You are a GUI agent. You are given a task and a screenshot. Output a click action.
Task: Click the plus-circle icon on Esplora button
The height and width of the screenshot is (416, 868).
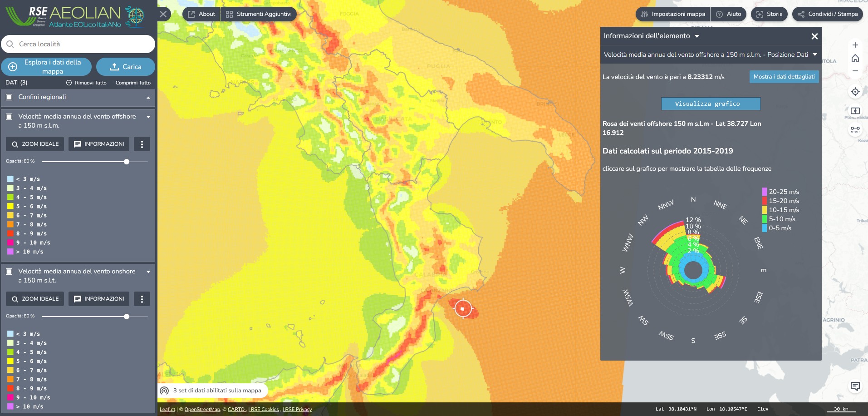[x=13, y=67]
